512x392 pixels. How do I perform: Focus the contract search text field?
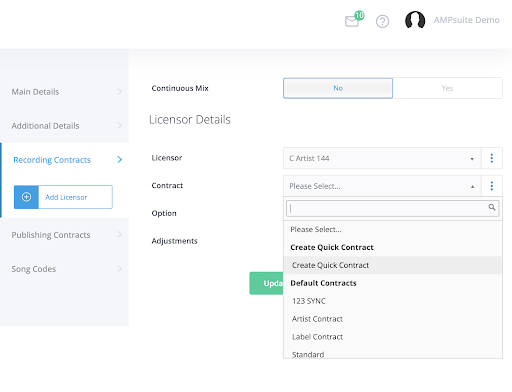(x=387, y=208)
